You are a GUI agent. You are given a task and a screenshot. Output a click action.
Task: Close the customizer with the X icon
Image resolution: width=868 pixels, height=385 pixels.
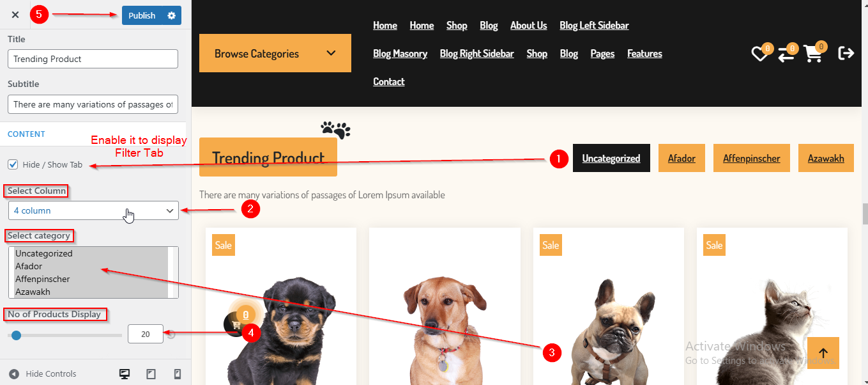(15, 15)
